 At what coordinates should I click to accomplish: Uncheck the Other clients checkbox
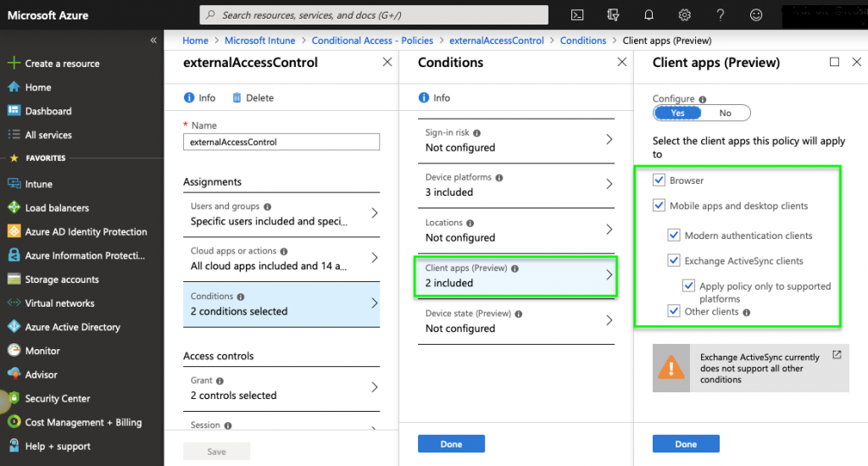tap(674, 311)
